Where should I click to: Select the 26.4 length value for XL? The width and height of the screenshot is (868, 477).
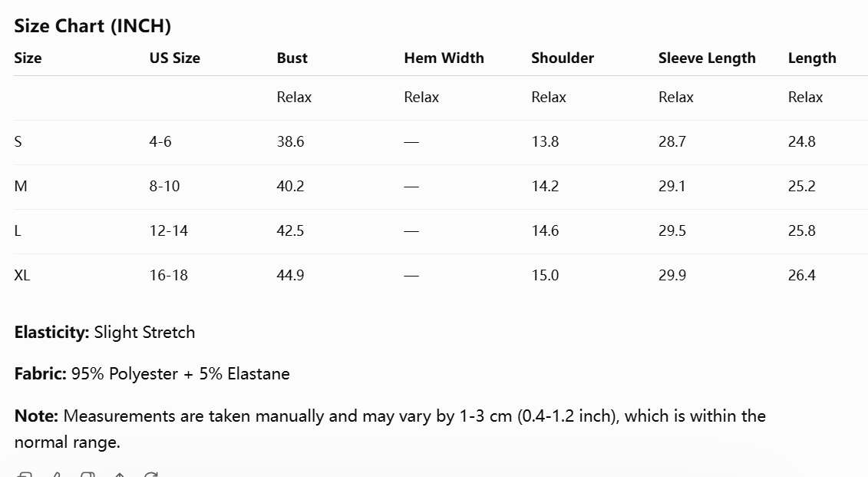[801, 275]
